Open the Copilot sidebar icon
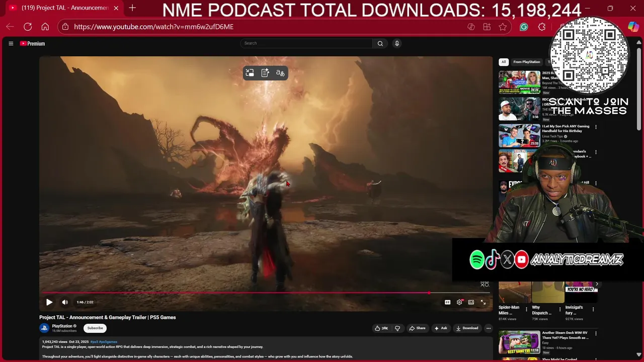This screenshot has height=362, width=644. 633,27
